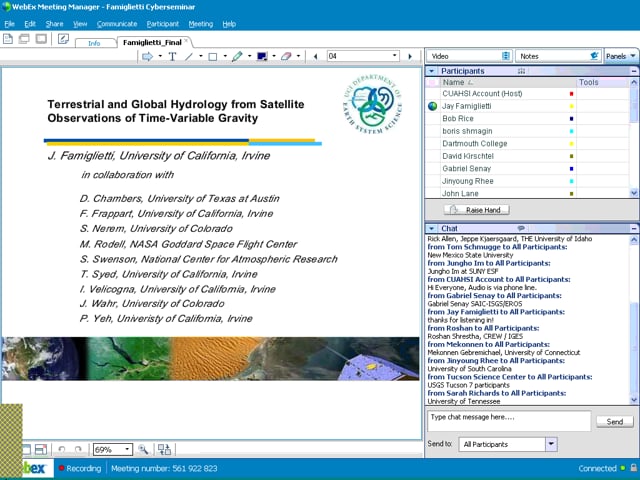Click the participants list scrollbar down arrow

pos(634,193)
